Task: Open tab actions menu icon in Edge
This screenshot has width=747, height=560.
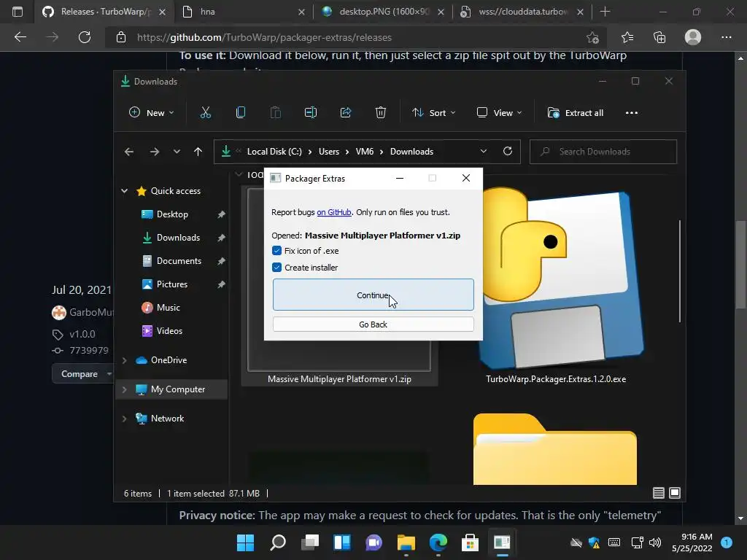Action: click(x=18, y=12)
